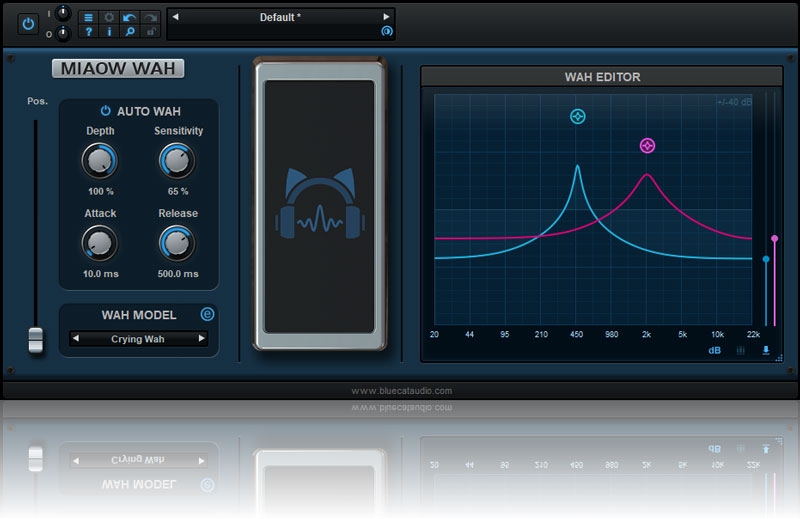Open help with the question mark icon
The image size is (800, 519).
click(x=88, y=32)
